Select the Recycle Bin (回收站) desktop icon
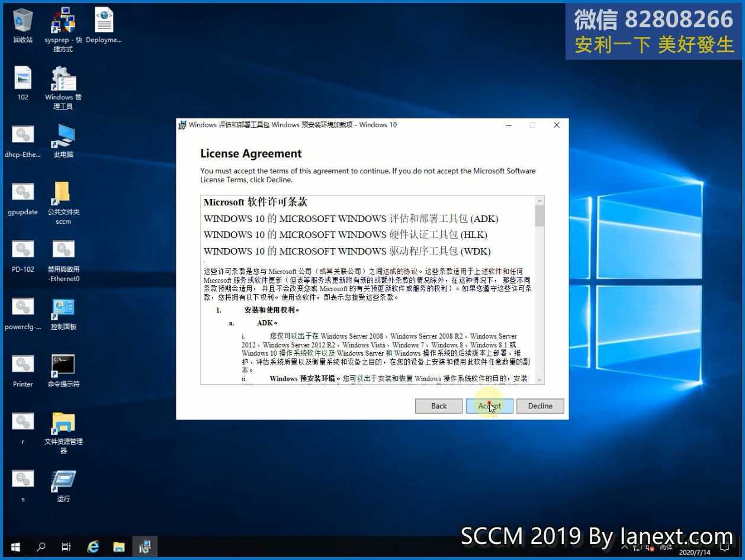The image size is (745, 560). point(23,26)
